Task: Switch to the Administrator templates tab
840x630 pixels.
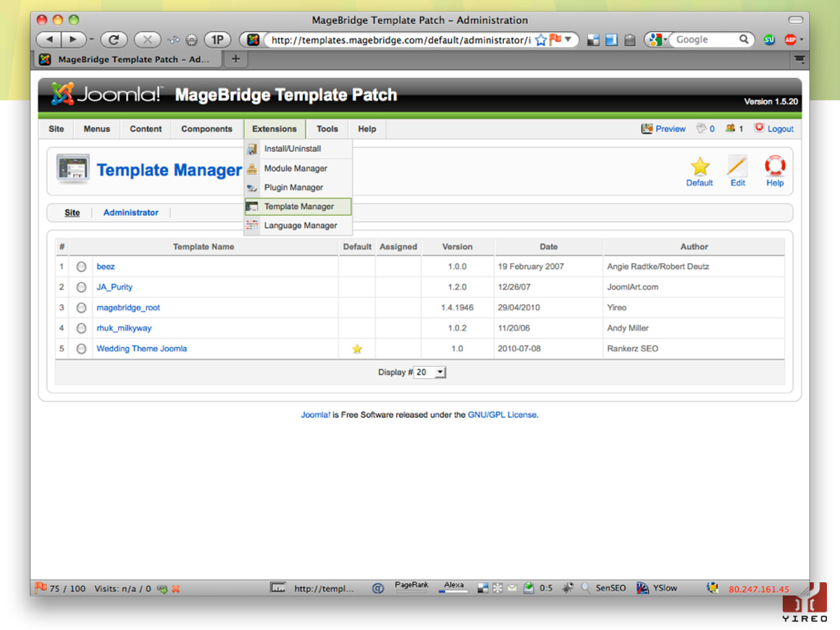Action: coord(131,213)
